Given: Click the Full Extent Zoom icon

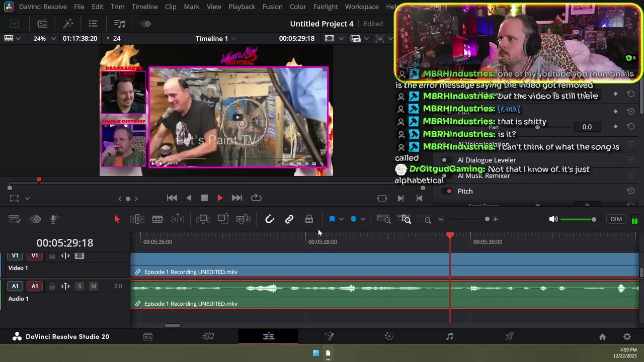Looking at the screenshot, I should click(384, 219).
